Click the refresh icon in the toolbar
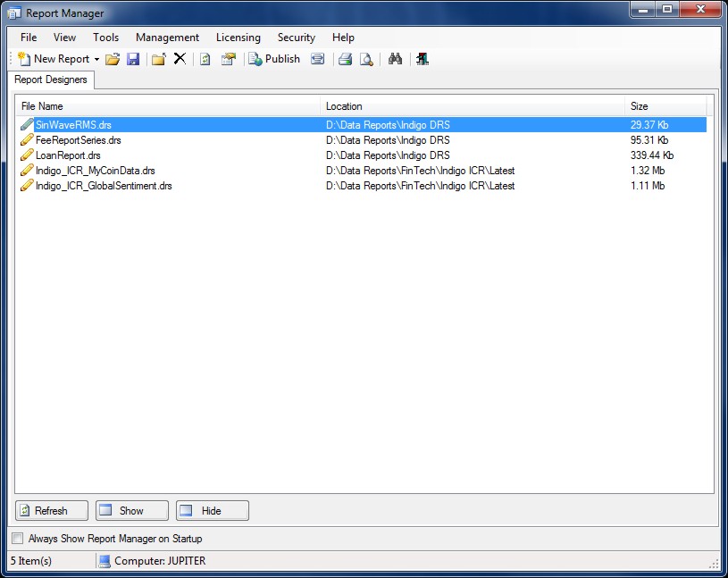This screenshot has width=728, height=578. [x=205, y=59]
